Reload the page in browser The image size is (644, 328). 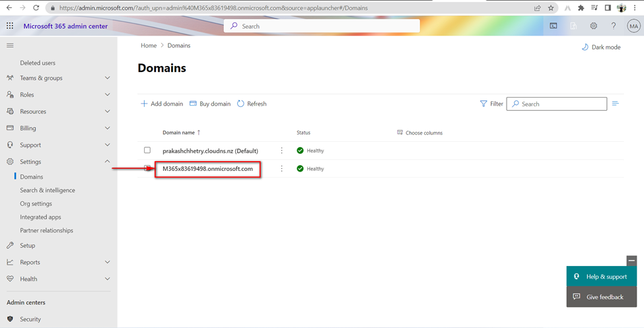[36, 8]
